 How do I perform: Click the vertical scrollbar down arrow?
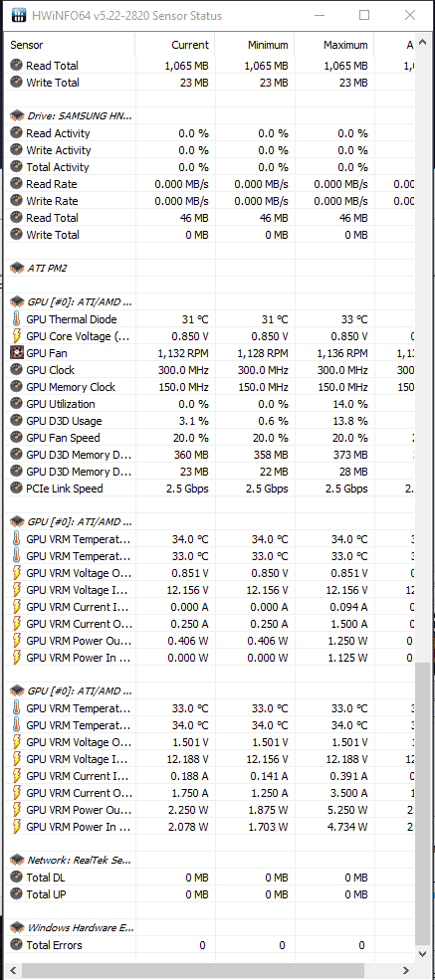coord(422,954)
